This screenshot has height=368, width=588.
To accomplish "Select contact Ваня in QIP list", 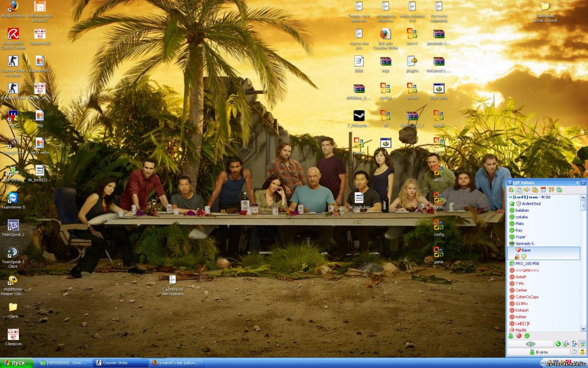I will [544, 253].
